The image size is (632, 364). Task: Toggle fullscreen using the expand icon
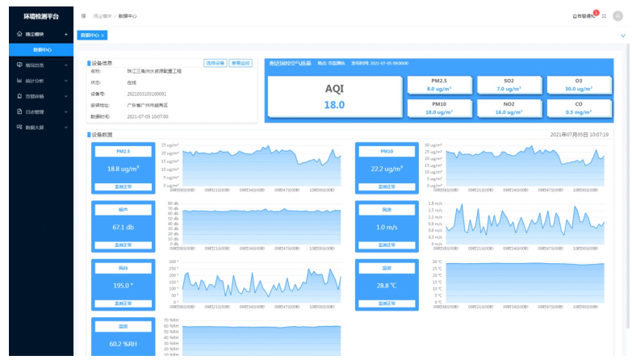(x=605, y=15)
